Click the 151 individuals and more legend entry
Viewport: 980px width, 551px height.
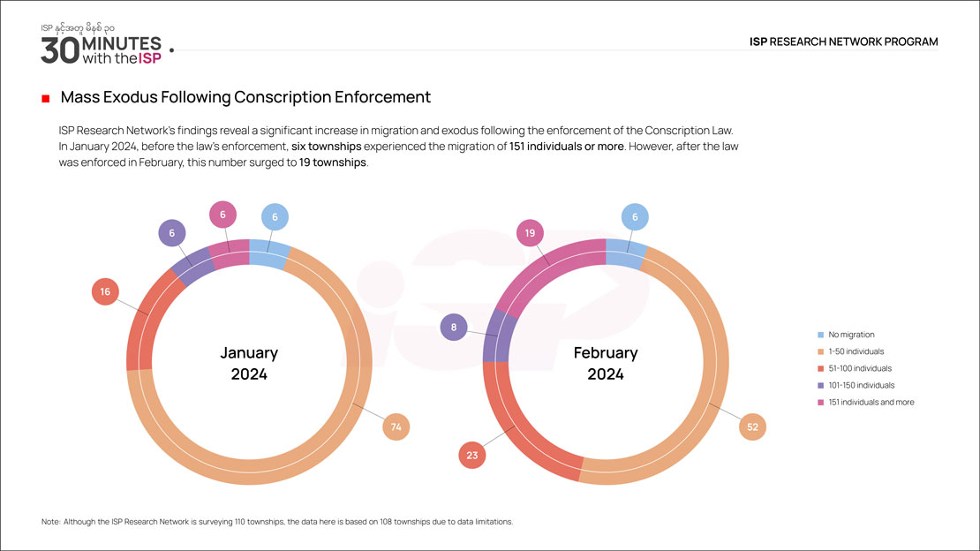[871, 402]
